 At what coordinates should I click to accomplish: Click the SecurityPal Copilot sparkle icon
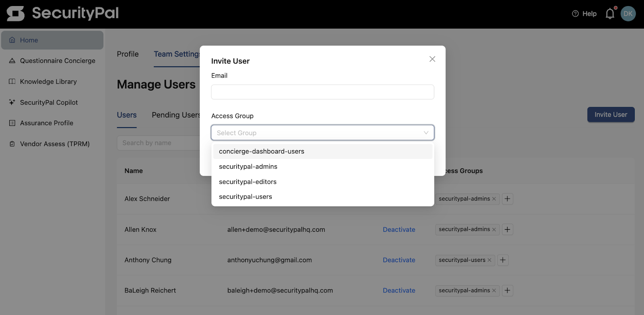click(x=12, y=102)
